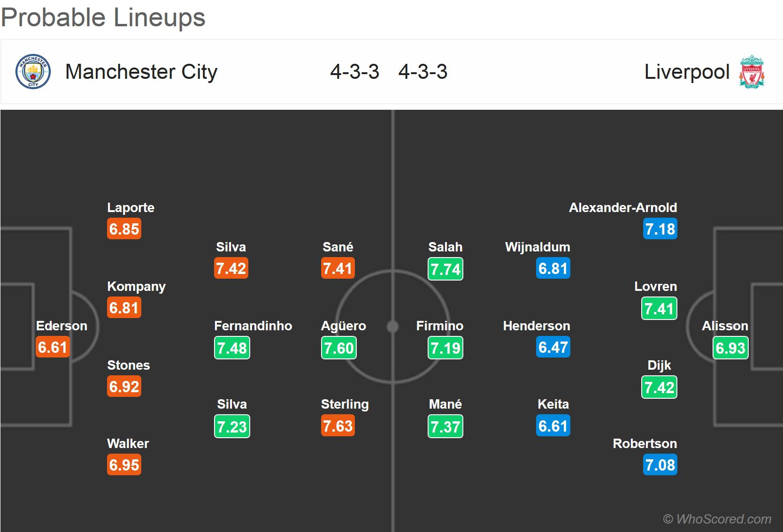Click the WhoScored.com watermark

[717, 519]
